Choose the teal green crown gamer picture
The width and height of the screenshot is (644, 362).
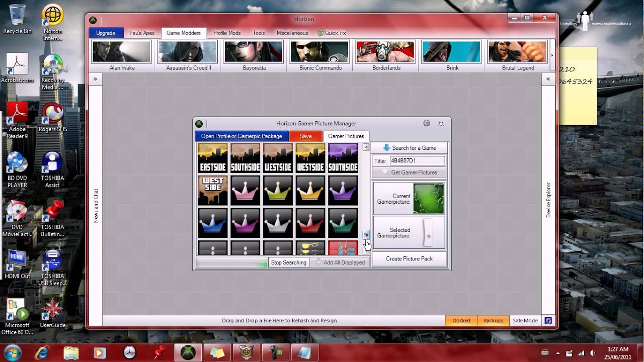(343, 223)
